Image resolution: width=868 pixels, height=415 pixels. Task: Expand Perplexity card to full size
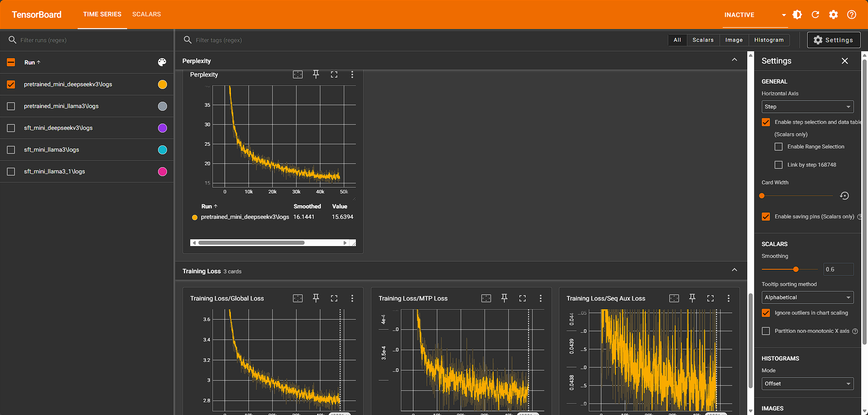pyautogui.click(x=334, y=74)
